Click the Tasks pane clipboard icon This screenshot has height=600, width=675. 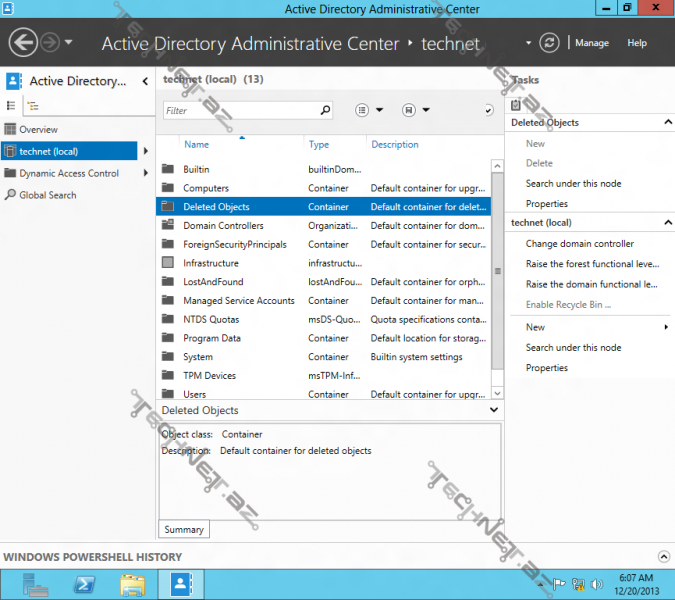point(516,105)
